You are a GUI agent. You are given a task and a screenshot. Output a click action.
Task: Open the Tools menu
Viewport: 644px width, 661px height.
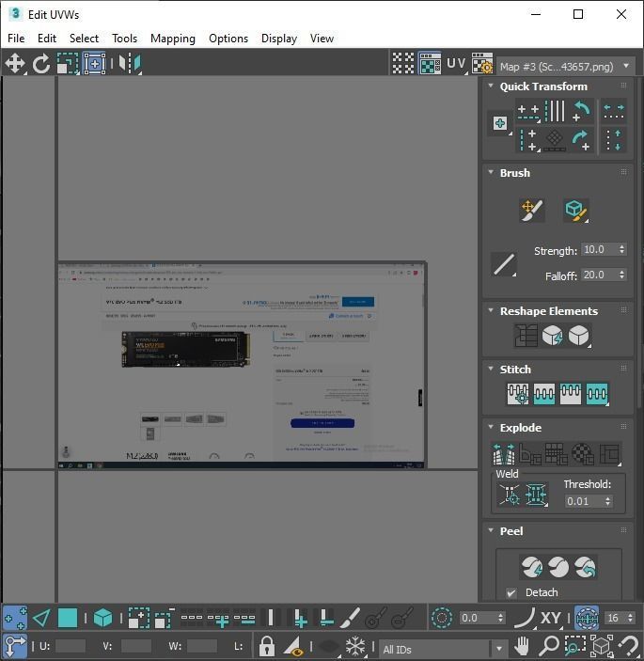point(124,39)
